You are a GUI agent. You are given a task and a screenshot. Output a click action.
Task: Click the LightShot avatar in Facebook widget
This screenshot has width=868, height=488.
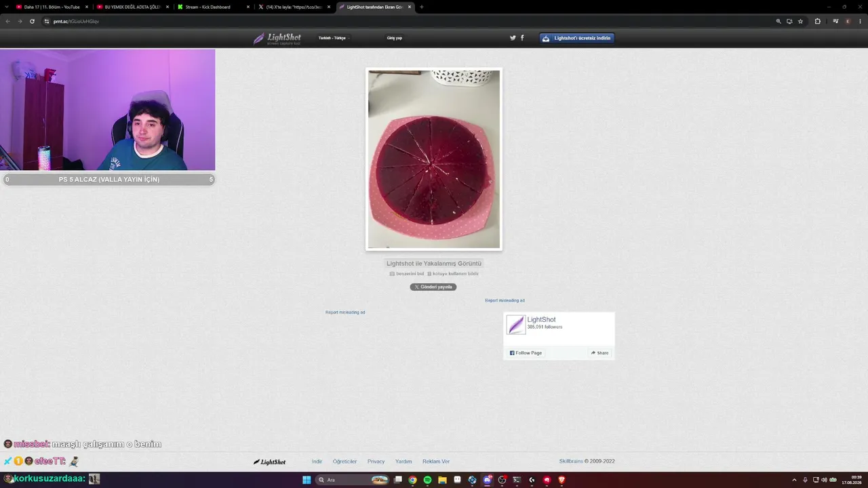[x=516, y=325]
